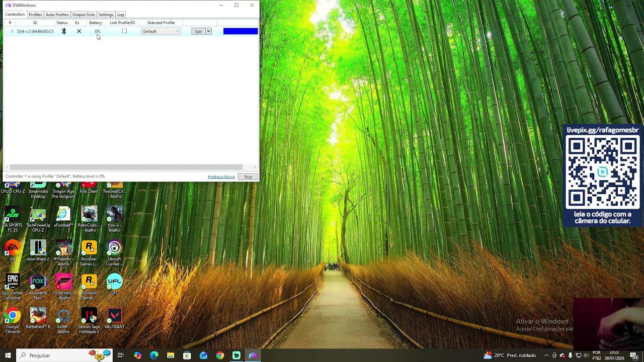The height and width of the screenshot is (362, 644).
Task: Open the Battlefield 6 desktop icon
Action: 38,318
